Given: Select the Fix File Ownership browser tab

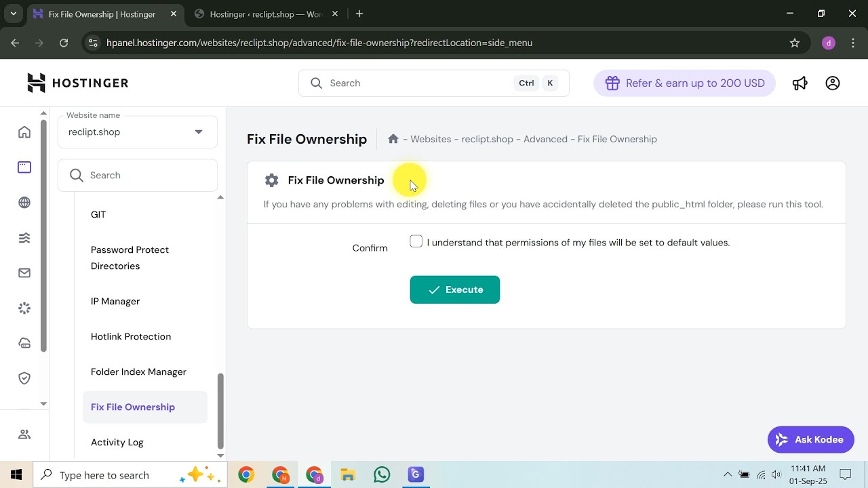Looking at the screenshot, I should (105, 14).
